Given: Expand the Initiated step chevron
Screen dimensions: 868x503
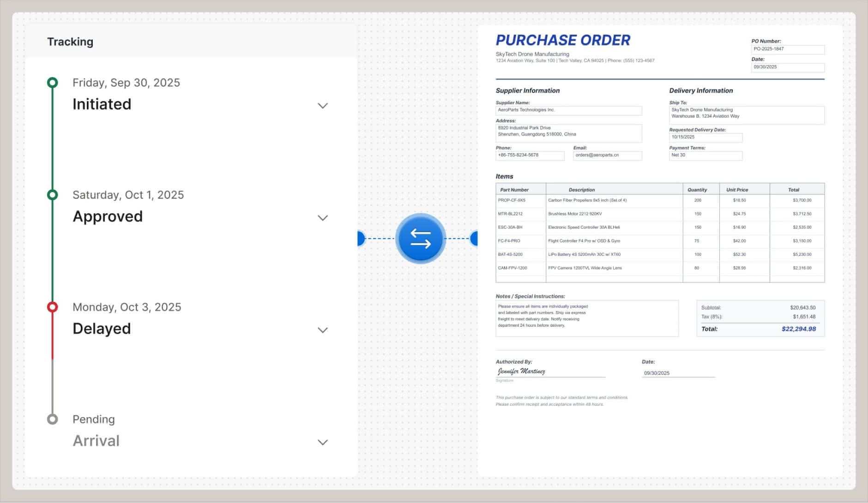Looking at the screenshot, I should [x=323, y=106].
